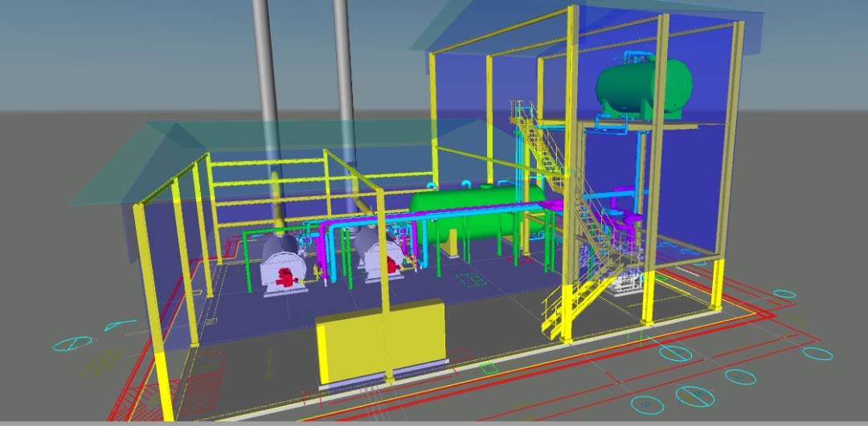Select the red burner on left boiler
Viewport: 868px width, 426px height.
pyautogui.click(x=285, y=277)
